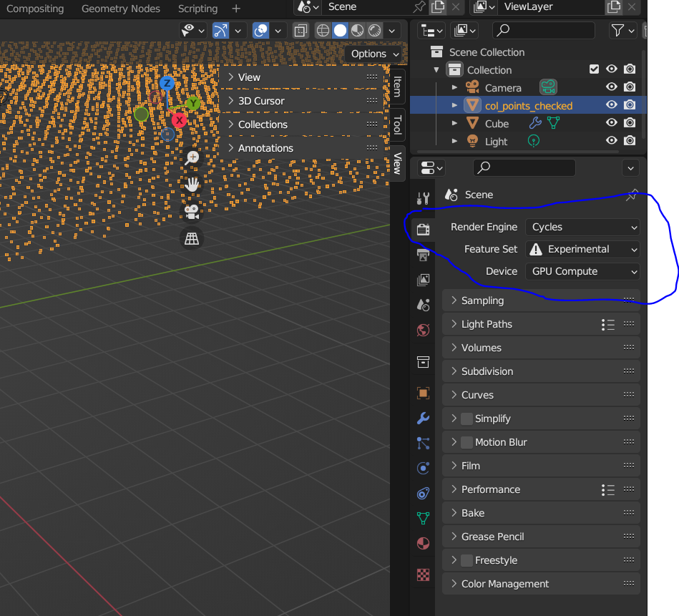The width and height of the screenshot is (679, 616).
Task: Open the Scripting workspace
Action: 197,9
